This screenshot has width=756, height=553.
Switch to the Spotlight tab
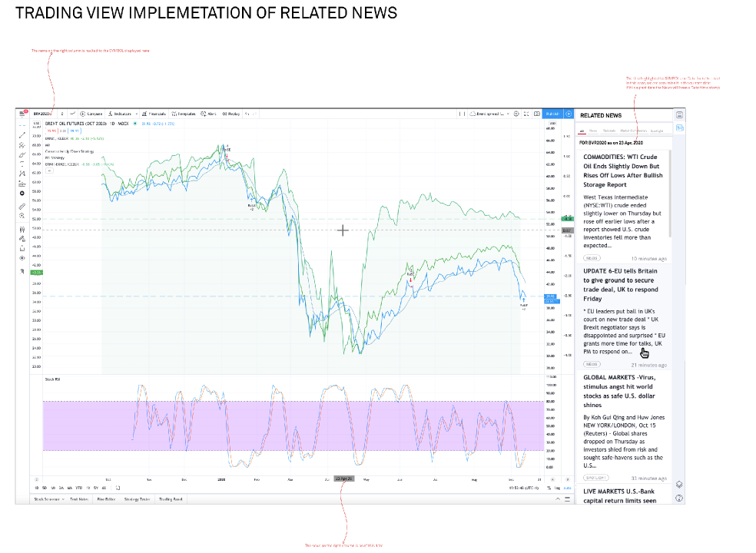tap(657, 131)
